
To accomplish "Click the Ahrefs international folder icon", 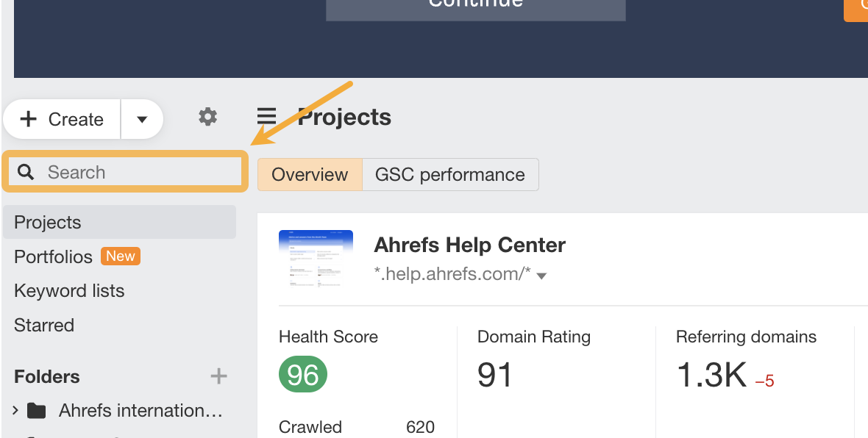I will pyautogui.click(x=36, y=411).
